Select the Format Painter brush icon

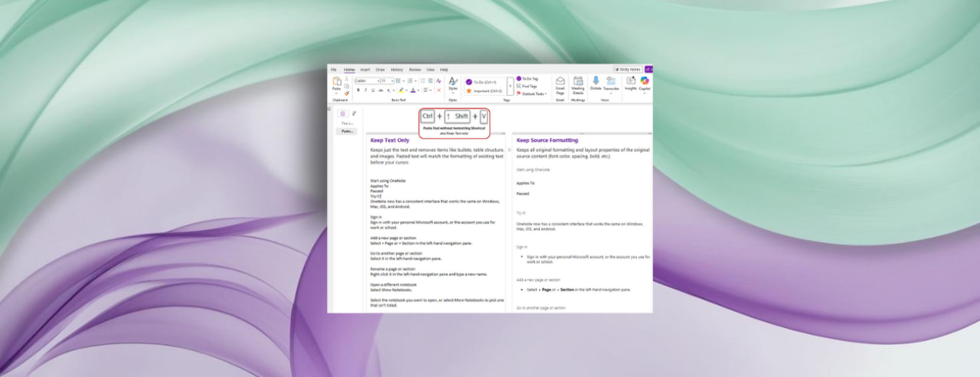pos(347,93)
